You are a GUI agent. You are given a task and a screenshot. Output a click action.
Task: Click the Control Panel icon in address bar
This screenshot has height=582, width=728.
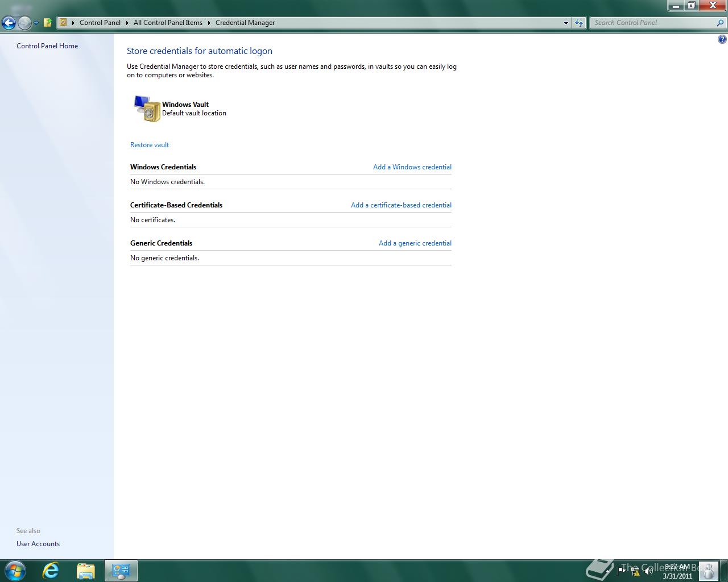pos(64,23)
